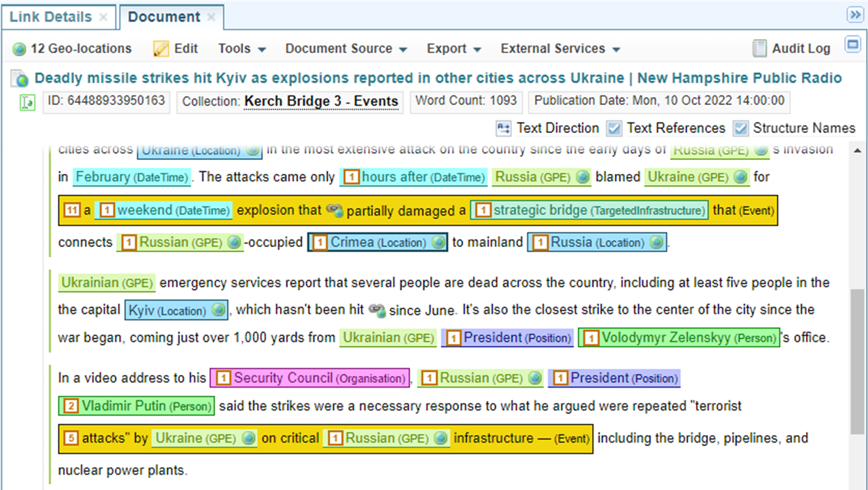This screenshot has width=868, height=490.
Task: Click globe icon on Russian before President Putin
Action: point(534,379)
